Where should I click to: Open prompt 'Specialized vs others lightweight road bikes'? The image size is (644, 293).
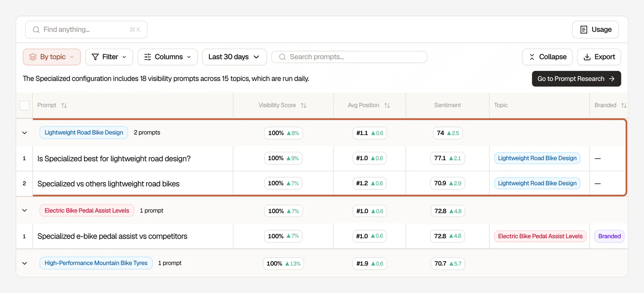coord(108,183)
